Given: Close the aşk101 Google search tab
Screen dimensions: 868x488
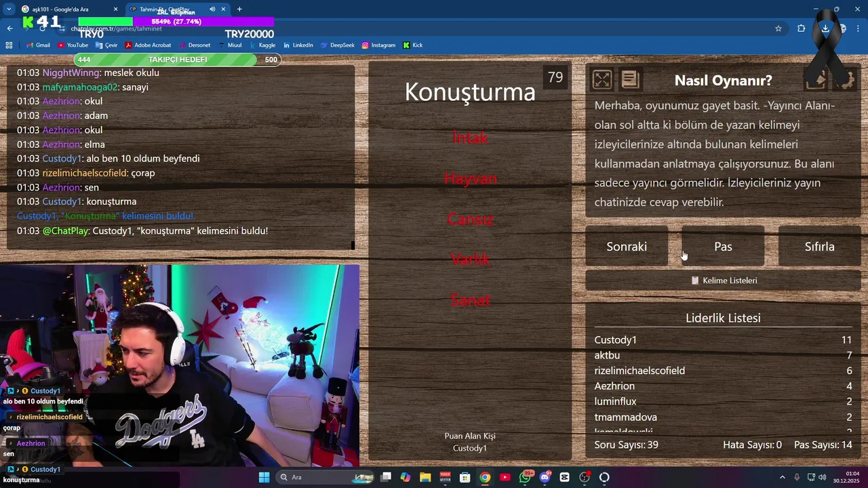Looking at the screenshot, I should 115,9.
